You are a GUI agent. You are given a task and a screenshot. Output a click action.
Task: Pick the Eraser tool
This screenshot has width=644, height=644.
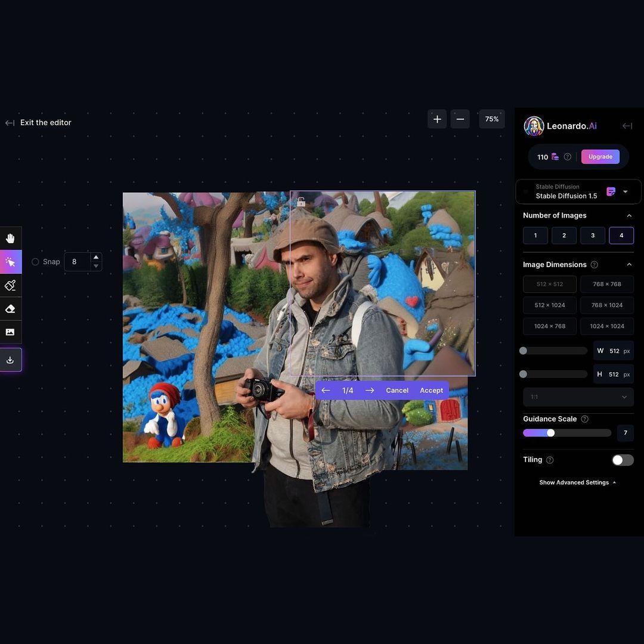click(x=10, y=308)
